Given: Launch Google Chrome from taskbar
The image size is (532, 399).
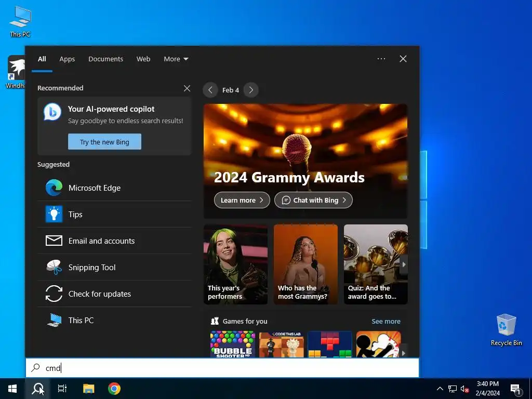Looking at the screenshot, I should click(114, 389).
